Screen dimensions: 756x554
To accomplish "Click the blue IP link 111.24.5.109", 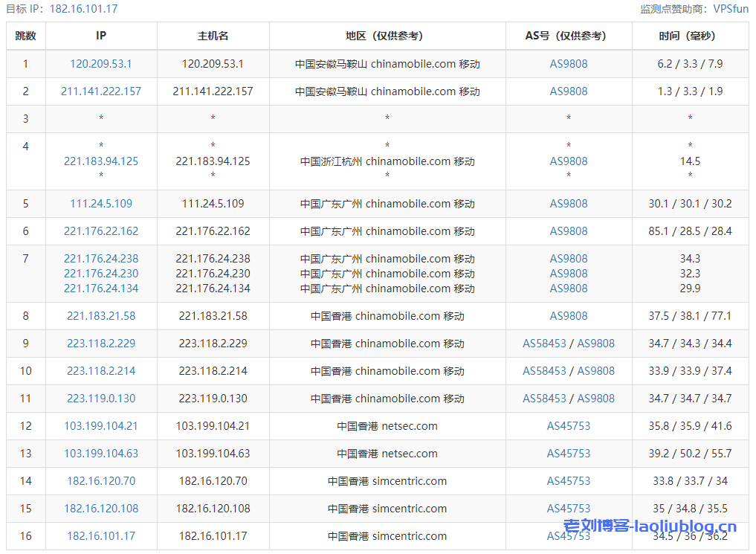I will (101, 204).
